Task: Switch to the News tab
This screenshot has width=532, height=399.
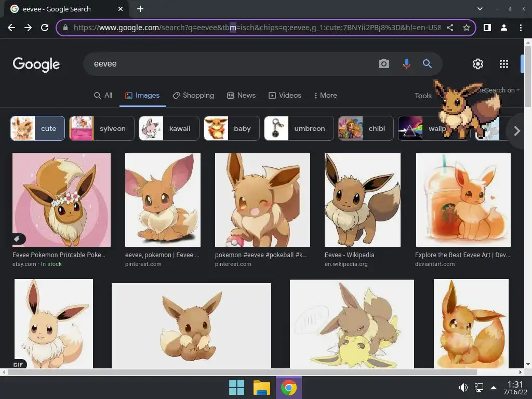Action: click(241, 96)
